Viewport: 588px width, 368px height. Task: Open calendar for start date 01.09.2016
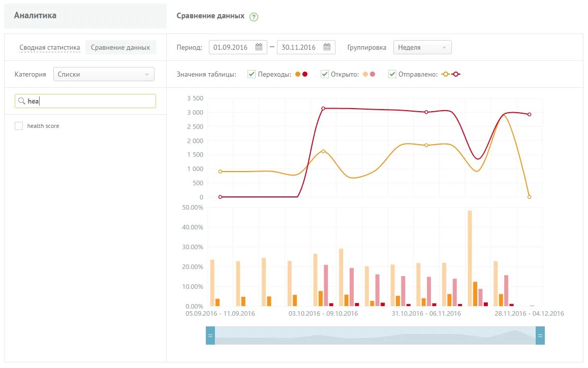(x=259, y=47)
